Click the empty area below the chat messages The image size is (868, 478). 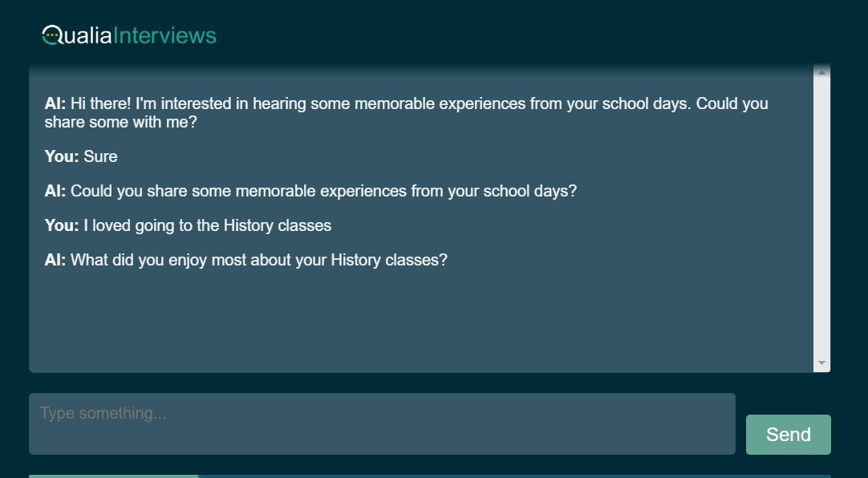(417, 321)
